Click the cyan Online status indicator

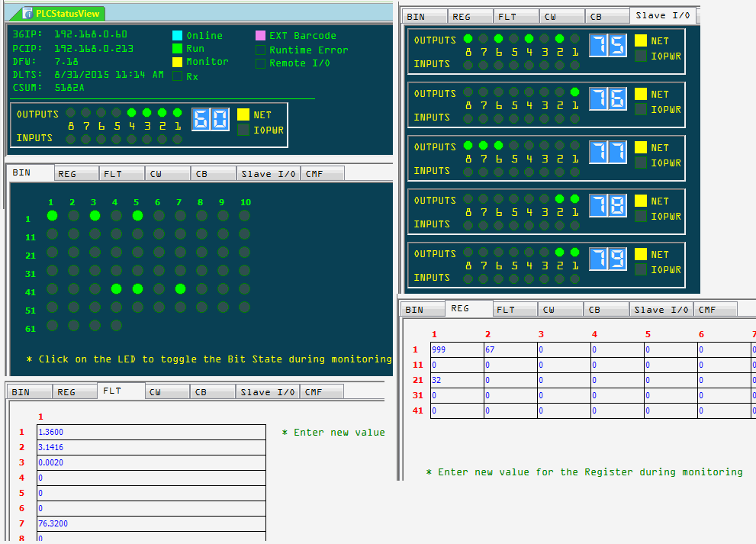(178, 36)
